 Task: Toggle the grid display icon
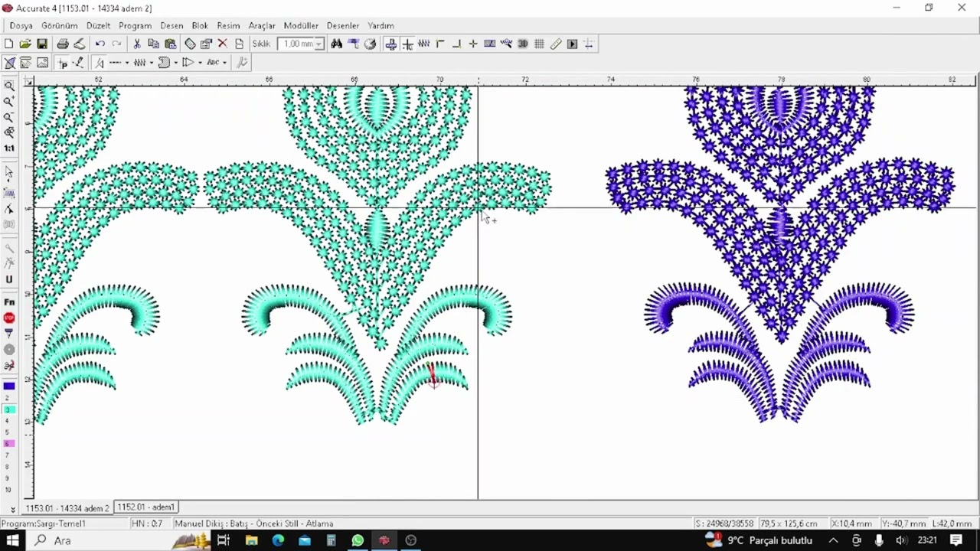pyautogui.click(x=540, y=44)
